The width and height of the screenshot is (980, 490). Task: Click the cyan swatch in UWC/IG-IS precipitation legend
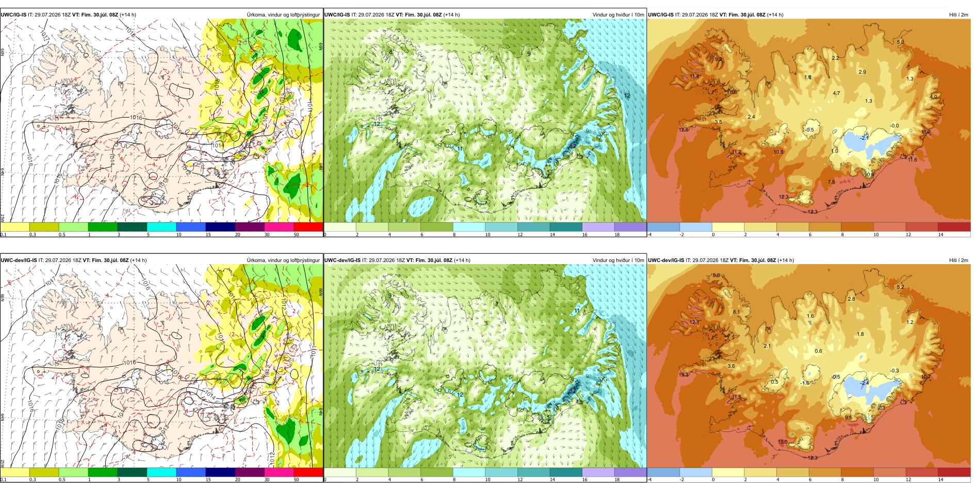(161, 227)
